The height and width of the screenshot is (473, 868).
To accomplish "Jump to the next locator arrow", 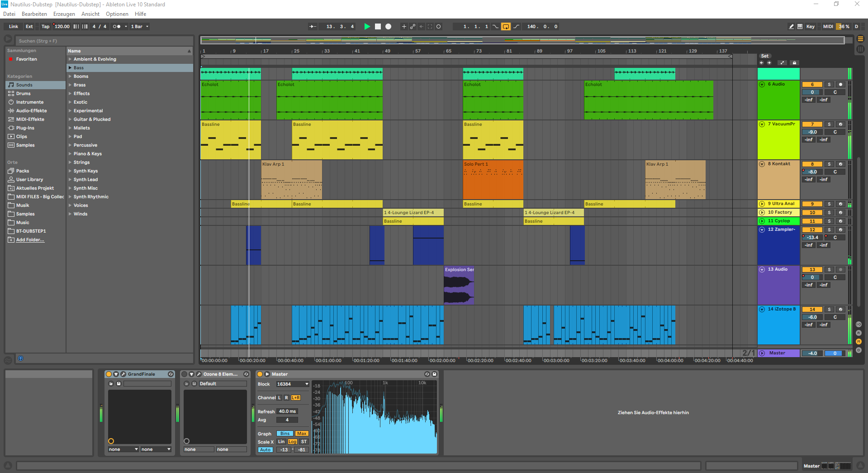I will 769,63.
